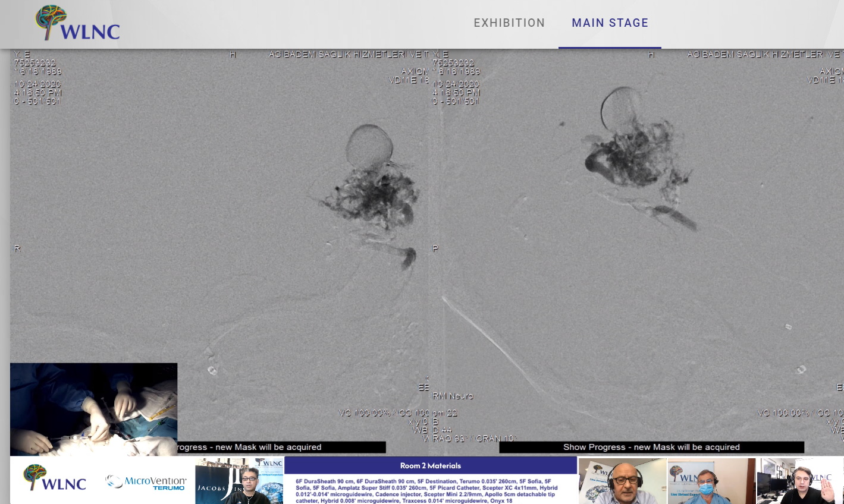The width and height of the screenshot is (844, 504).
Task: Click the right Show Progress mask bar
Action: pos(651,447)
